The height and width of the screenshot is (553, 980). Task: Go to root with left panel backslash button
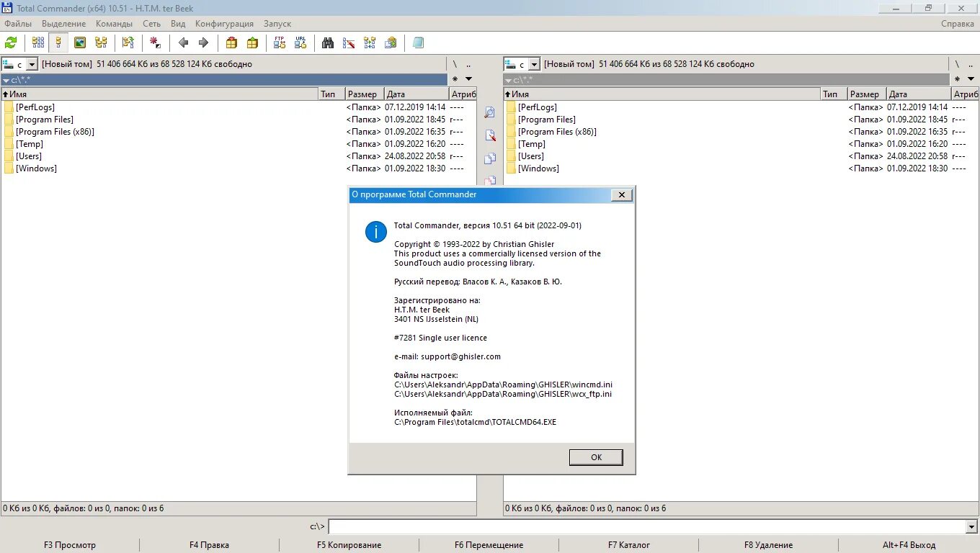coord(455,65)
